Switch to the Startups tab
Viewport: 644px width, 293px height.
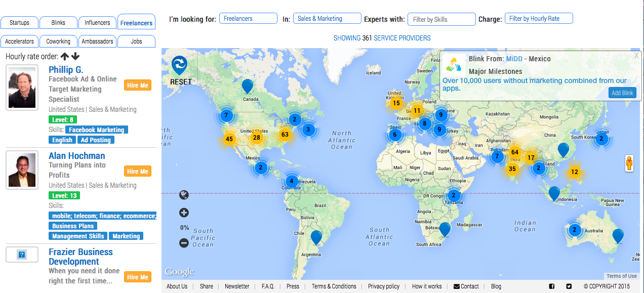coord(20,23)
